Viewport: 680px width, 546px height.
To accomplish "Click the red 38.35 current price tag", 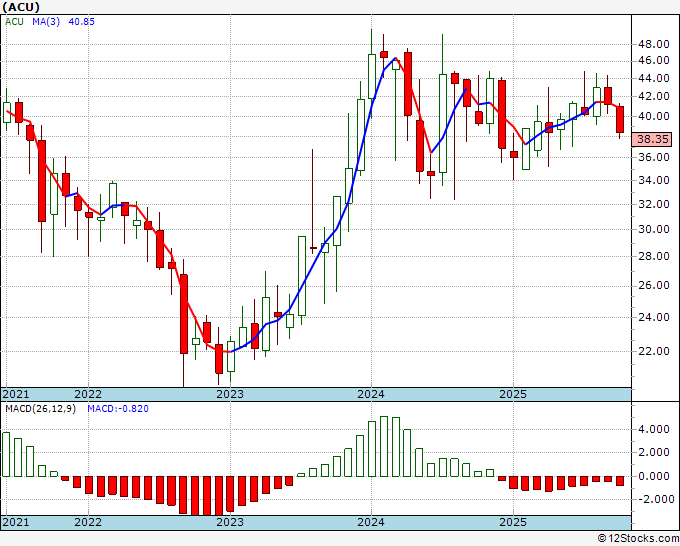I will (x=654, y=140).
